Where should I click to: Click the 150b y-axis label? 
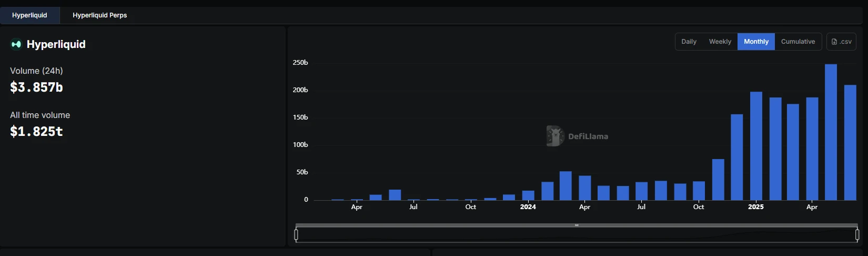click(300, 117)
